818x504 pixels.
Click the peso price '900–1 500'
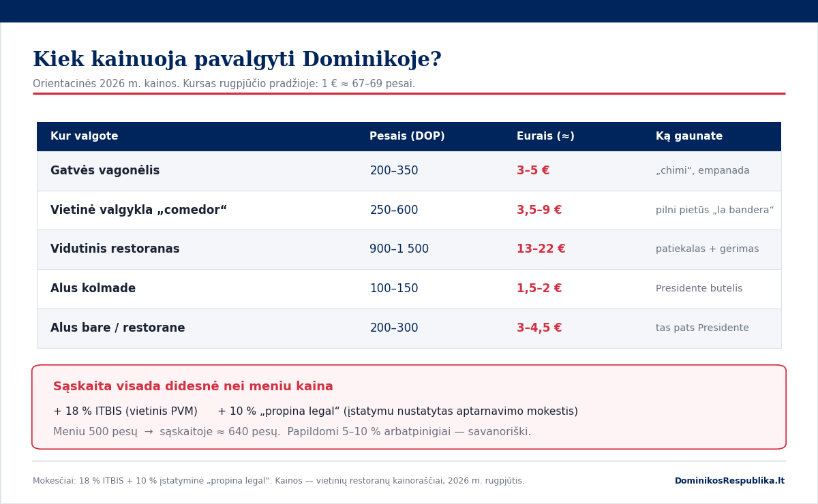[x=399, y=249]
